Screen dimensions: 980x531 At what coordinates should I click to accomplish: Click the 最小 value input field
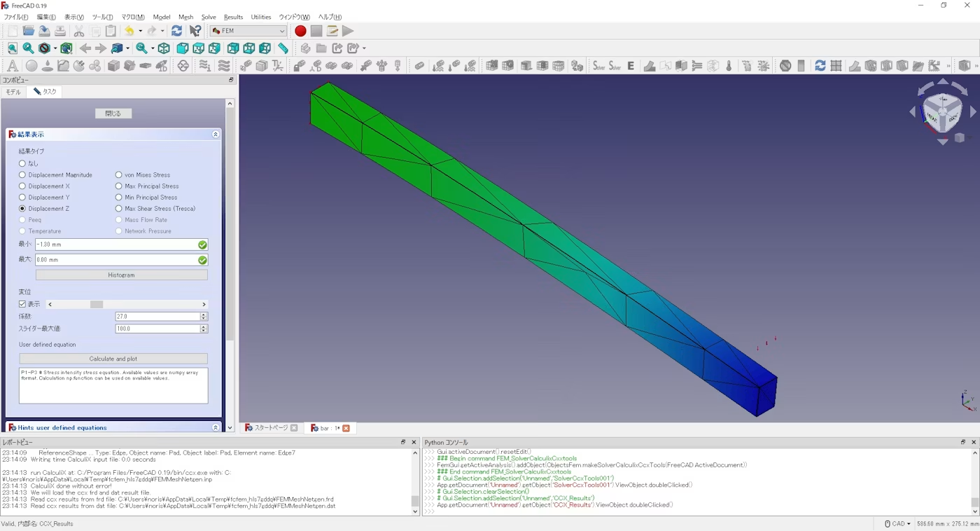tap(122, 244)
